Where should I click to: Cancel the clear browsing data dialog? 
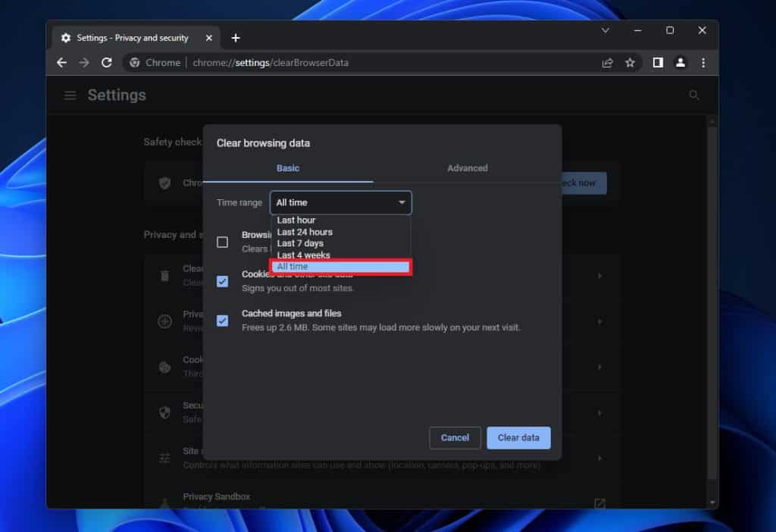tap(455, 437)
